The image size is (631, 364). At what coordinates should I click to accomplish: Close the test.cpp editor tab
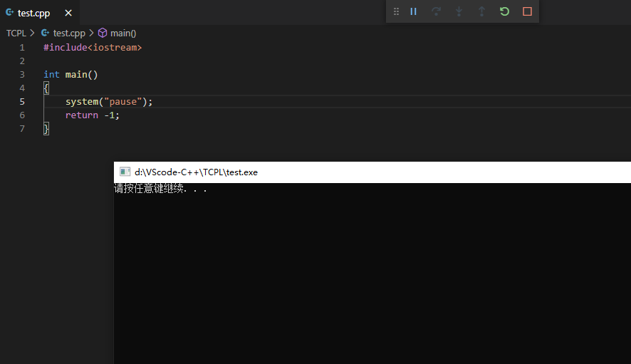[x=68, y=13]
